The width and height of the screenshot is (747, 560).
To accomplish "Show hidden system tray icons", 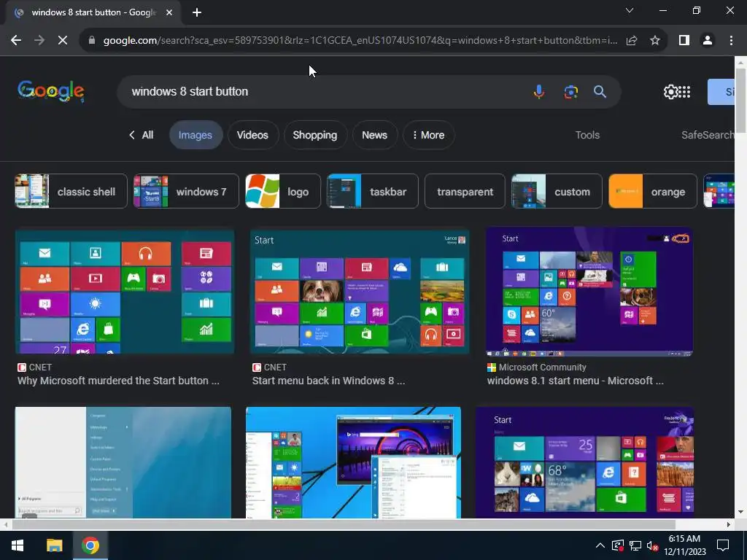I will click(x=600, y=545).
